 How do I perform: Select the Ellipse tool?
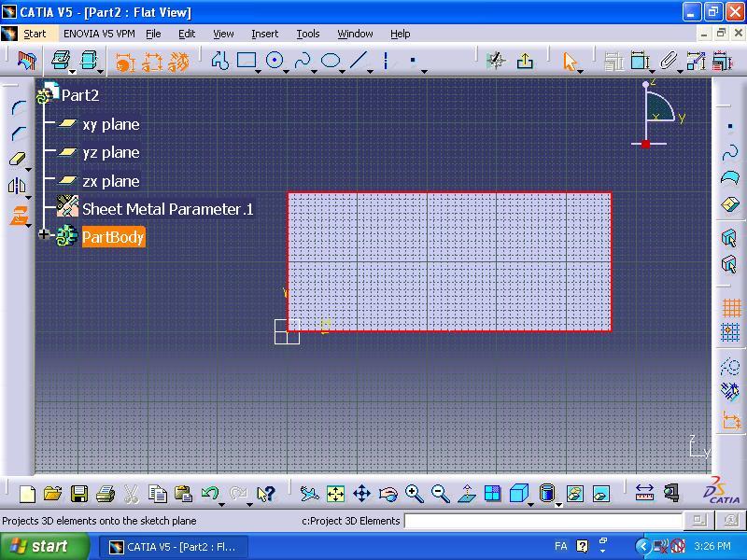pos(331,59)
